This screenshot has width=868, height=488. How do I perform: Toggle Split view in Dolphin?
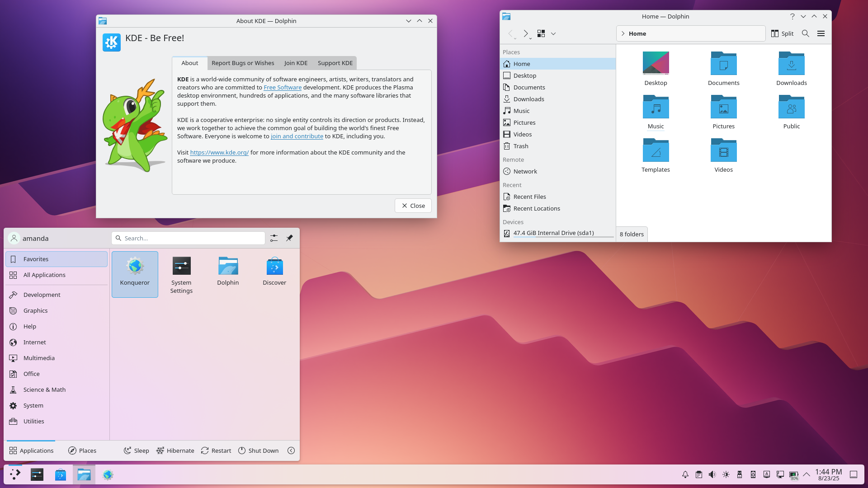point(782,33)
